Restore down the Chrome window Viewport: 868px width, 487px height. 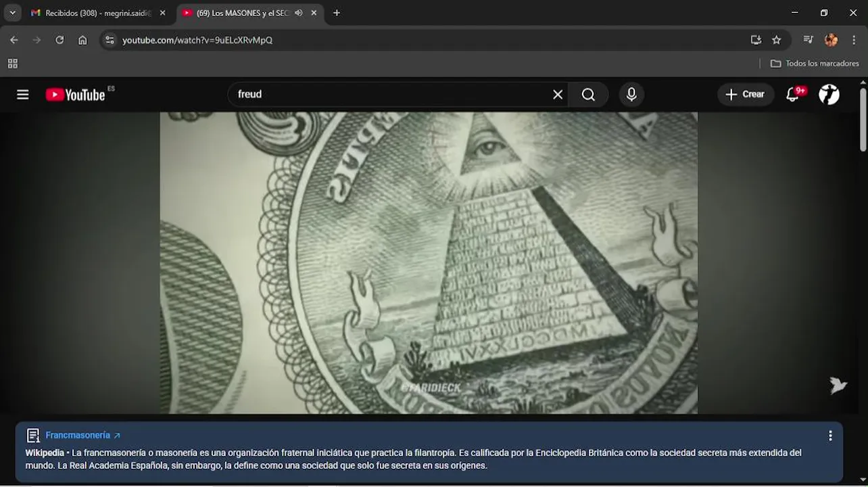(x=824, y=13)
